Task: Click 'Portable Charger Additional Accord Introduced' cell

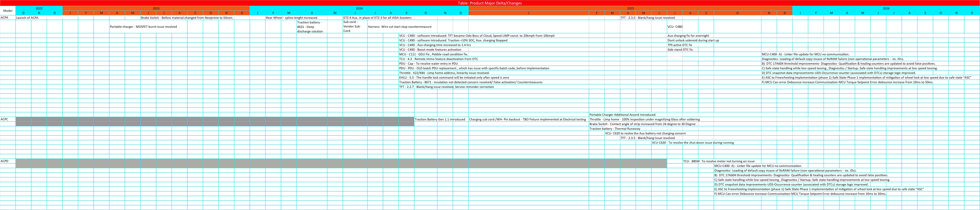Action: click(622, 115)
